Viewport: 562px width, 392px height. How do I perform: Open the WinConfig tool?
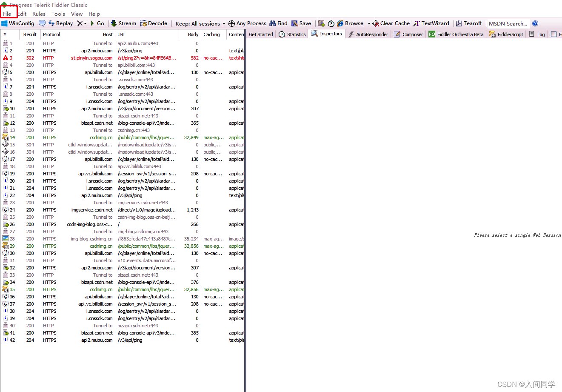coord(18,23)
